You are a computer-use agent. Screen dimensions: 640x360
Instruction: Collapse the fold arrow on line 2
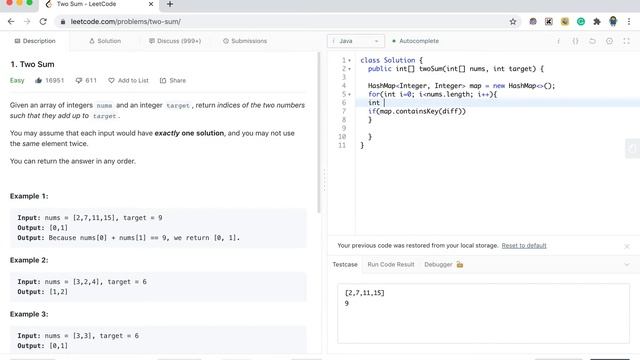coord(350,69)
